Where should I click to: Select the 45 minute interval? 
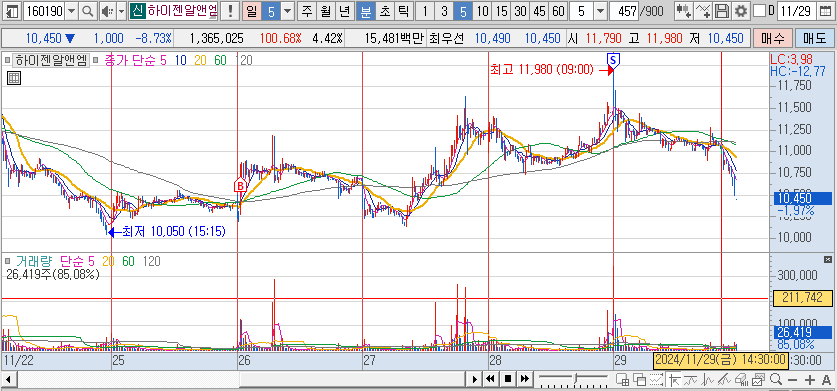539,11
